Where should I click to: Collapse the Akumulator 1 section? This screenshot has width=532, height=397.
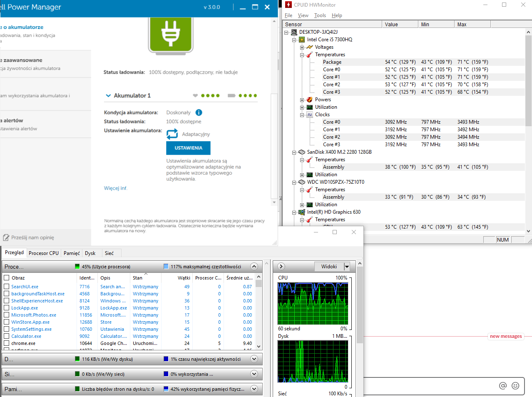[x=108, y=95]
